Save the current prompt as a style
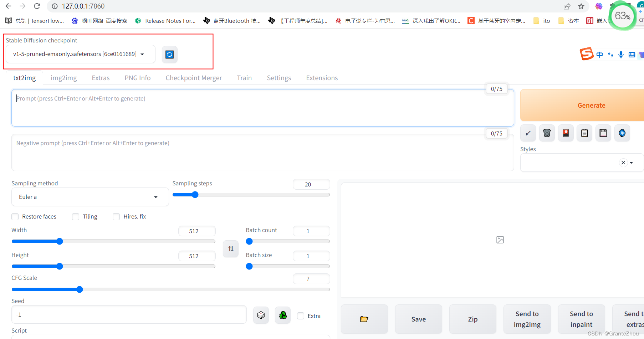 click(603, 133)
